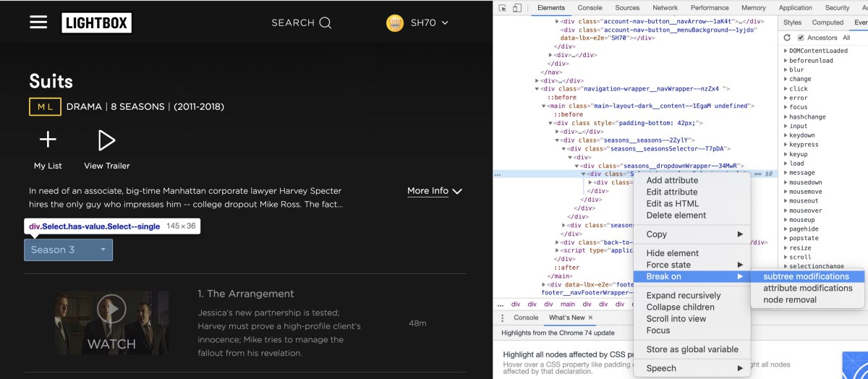Open the hamburger navigation menu
Screen dimensions: 868x379
38,22
